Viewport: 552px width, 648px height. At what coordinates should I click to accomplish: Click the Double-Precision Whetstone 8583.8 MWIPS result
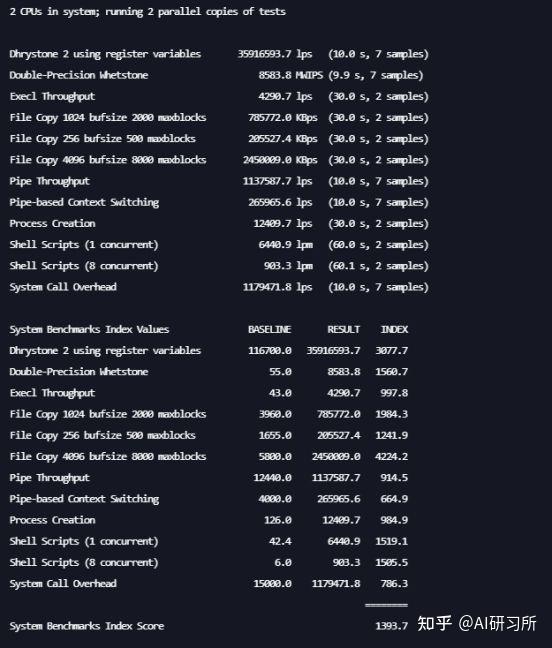point(290,75)
